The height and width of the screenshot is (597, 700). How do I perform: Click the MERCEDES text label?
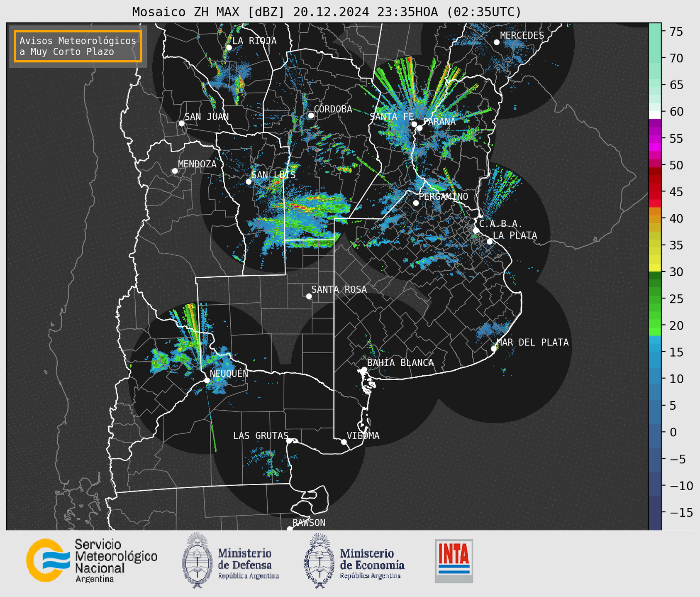pos(522,36)
